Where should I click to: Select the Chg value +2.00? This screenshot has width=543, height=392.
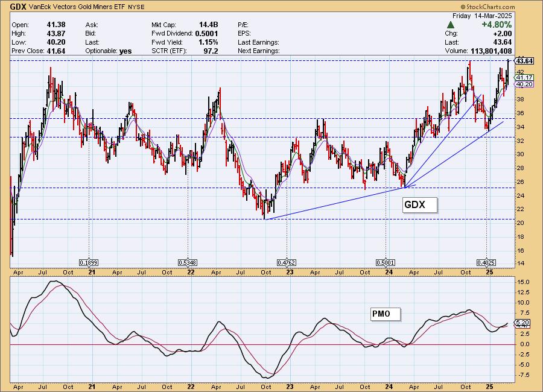click(x=502, y=33)
